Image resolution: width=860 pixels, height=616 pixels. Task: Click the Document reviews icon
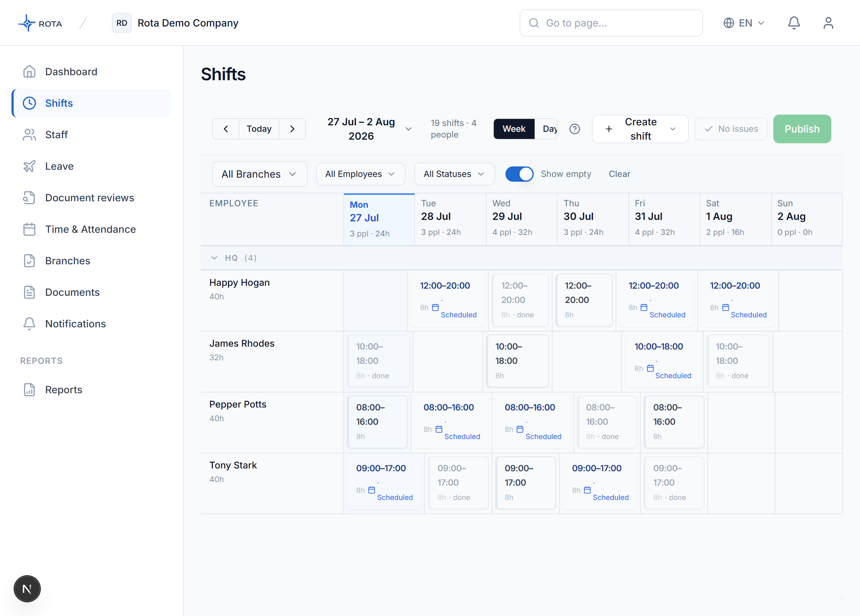tap(29, 197)
